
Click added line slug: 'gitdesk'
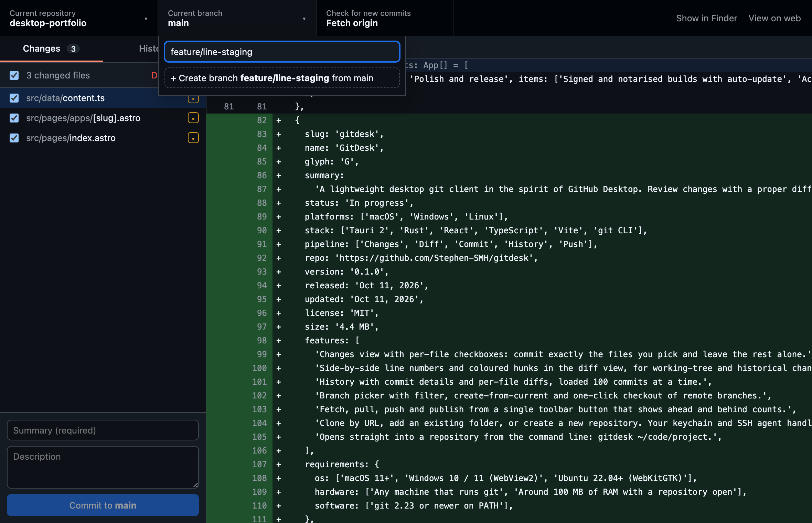(344, 134)
